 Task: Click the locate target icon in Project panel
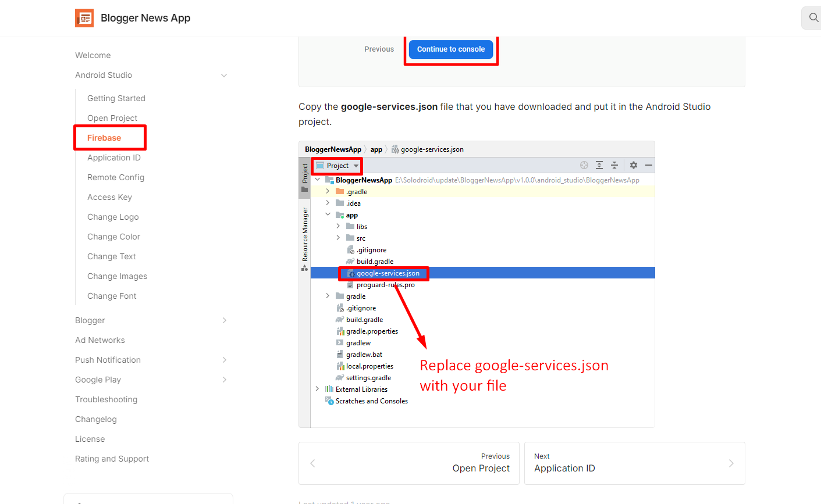coord(584,166)
